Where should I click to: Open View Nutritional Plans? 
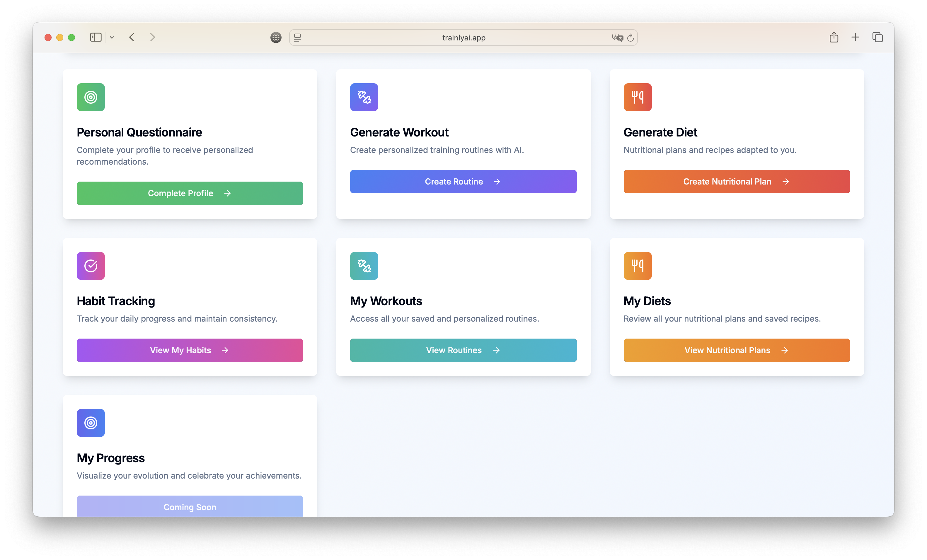737,350
